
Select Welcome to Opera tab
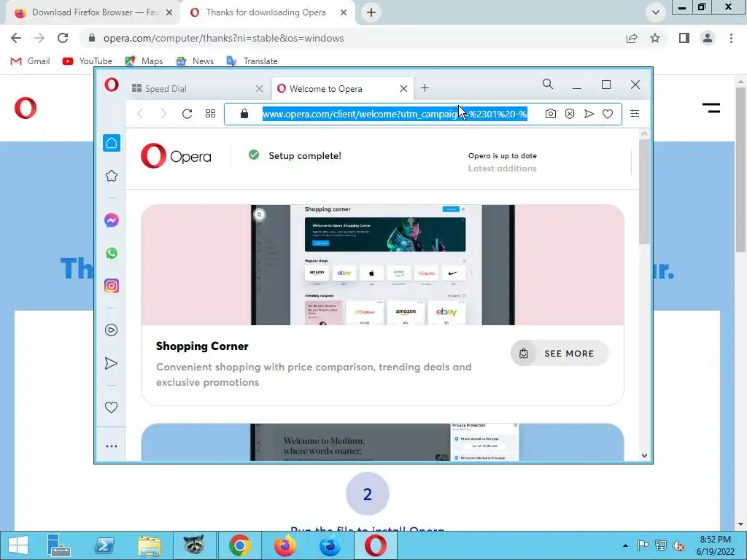pyautogui.click(x=342, y=88)
